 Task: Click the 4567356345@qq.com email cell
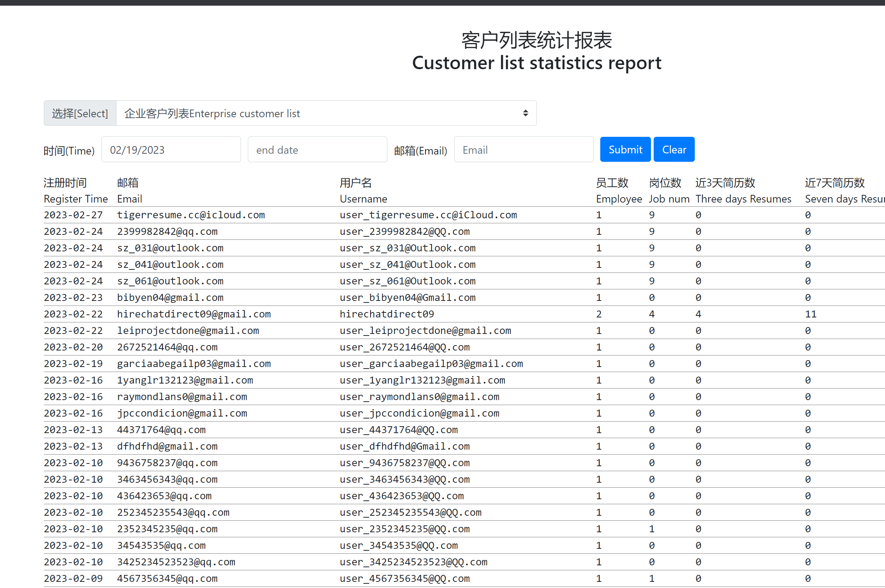point(167,578)
